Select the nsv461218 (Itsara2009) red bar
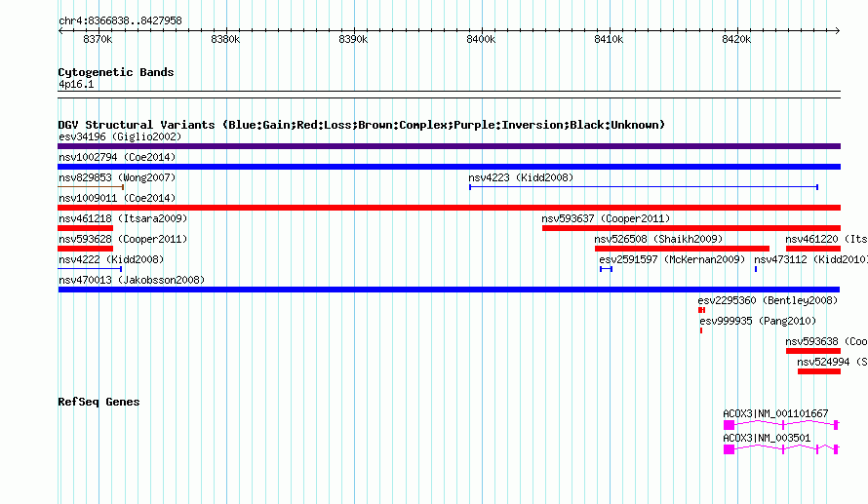The height and width of the screenshot is (504, 868). click(85, 228)
